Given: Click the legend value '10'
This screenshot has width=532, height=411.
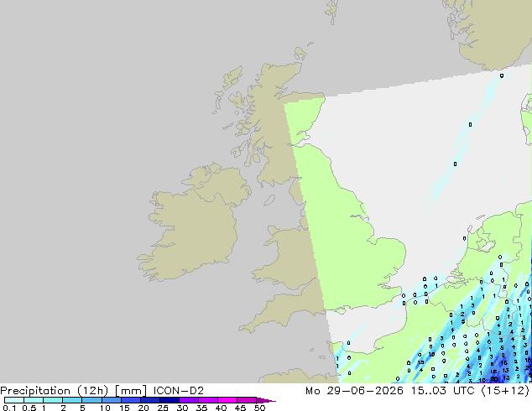Looking at the screenshot, I should 105,408.
